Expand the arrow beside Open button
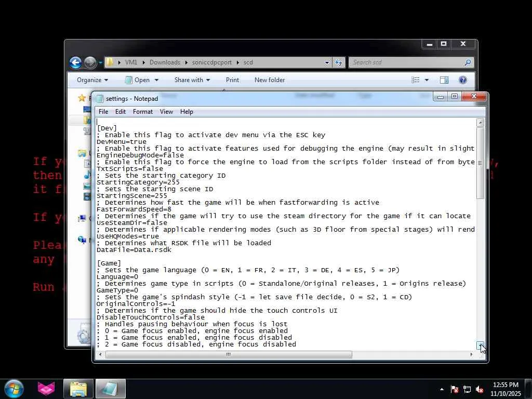The image size is (532, 399). [156, 80]
